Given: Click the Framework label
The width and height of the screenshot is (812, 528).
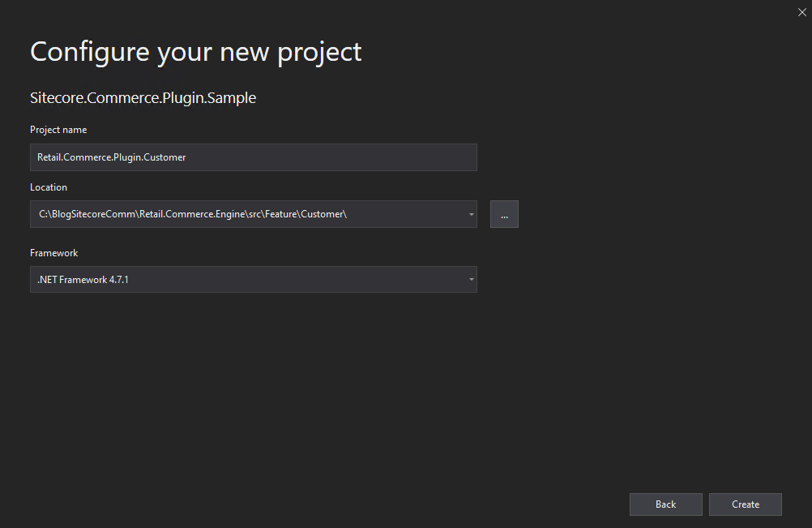Looking at the screenshot, I should pyautogui.click(x=53, y=253).
